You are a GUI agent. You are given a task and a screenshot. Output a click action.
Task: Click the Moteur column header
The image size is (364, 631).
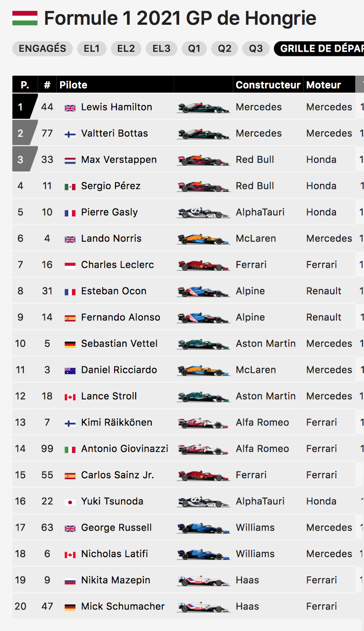(324, 85)
